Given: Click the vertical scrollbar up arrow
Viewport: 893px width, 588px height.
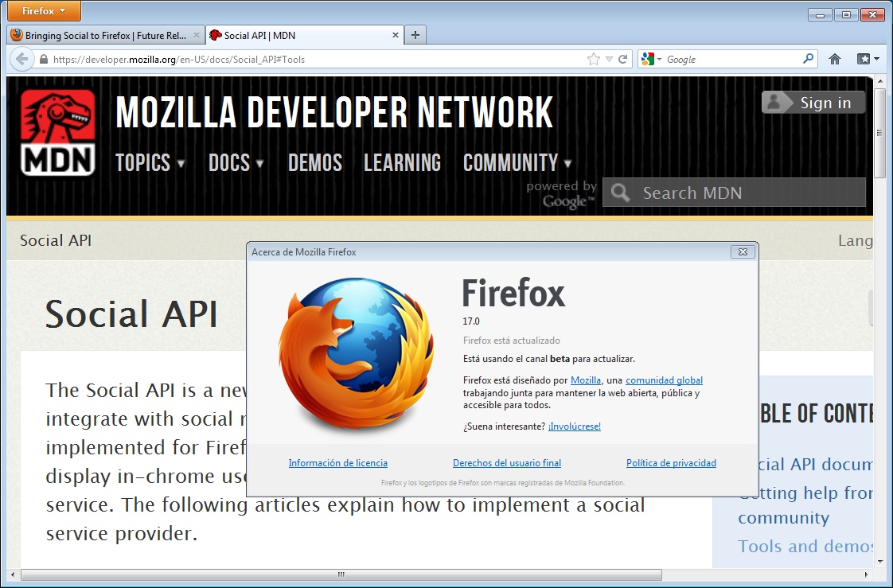Looking at the screenshot, I should coord(880,82).
